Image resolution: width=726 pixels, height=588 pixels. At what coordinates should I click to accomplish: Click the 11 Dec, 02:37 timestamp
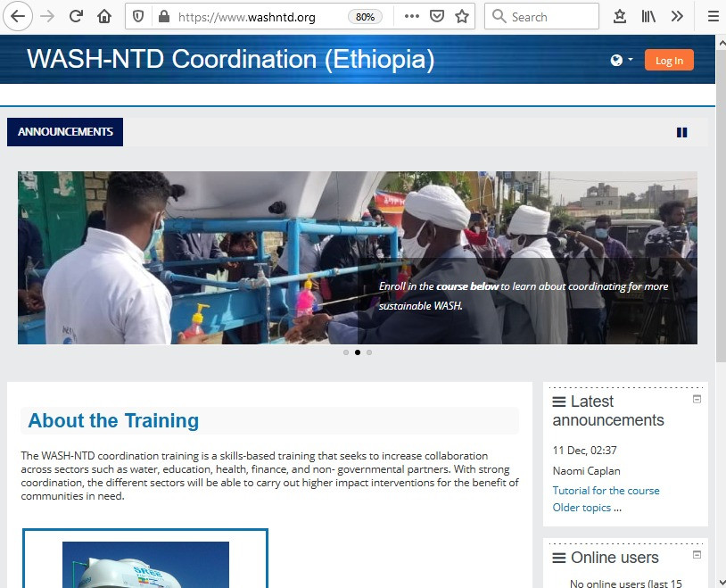click(x=584, y=450)
